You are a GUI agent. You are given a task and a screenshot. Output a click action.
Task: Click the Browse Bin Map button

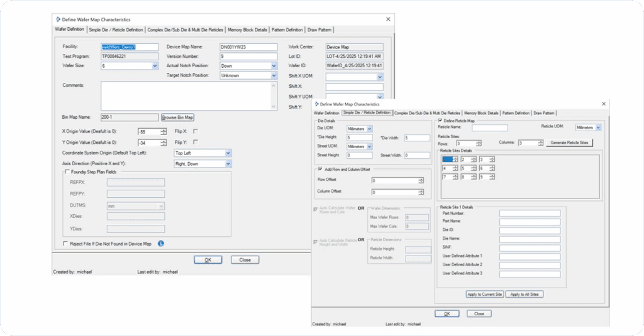tap(177, 117)
